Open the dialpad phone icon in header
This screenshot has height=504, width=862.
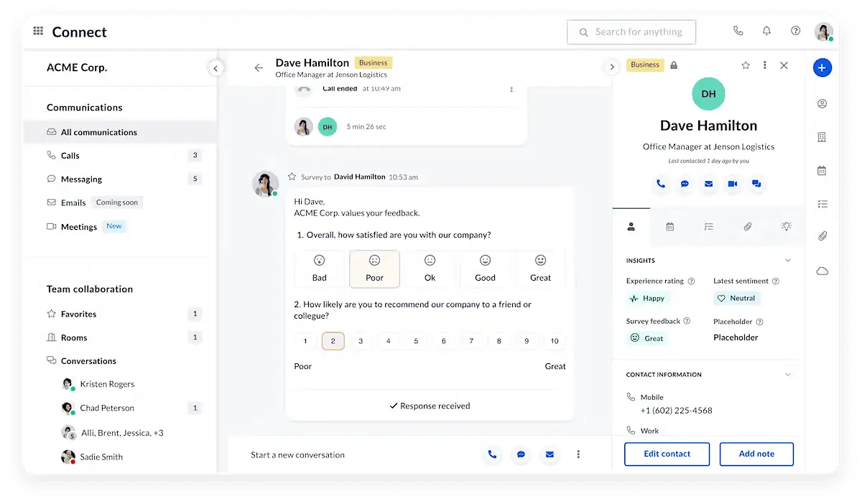(738, 31)
